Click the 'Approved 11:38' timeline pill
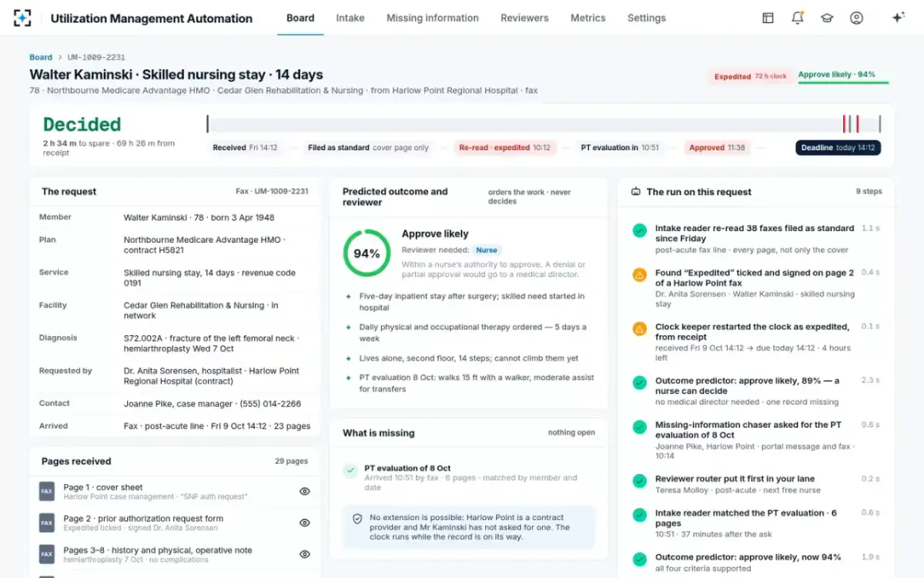The height and width of the screenshot is (578, 924). coord(717,148)
